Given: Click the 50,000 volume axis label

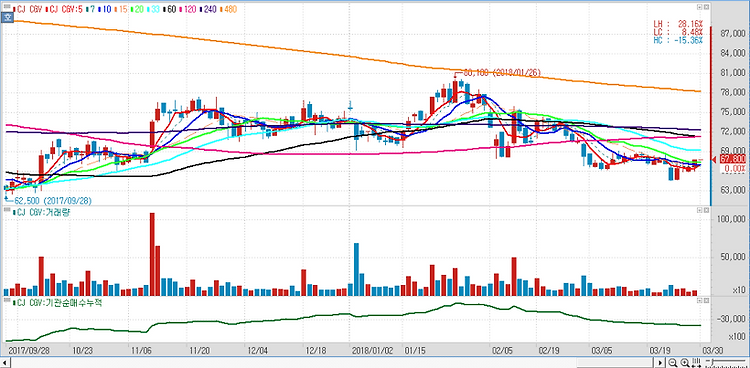Looking at the screenshot, I should click(732, 257).
